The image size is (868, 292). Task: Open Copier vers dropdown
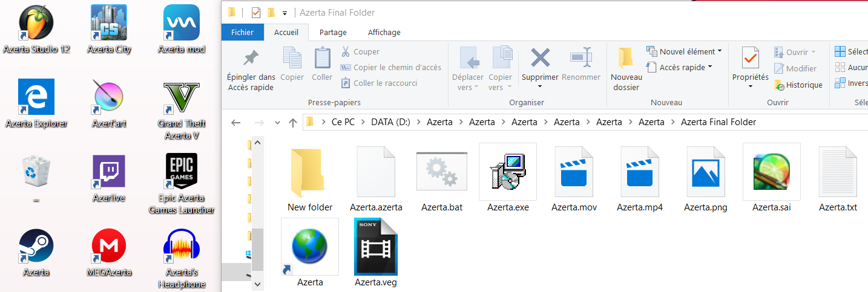(x=500, y=69)
